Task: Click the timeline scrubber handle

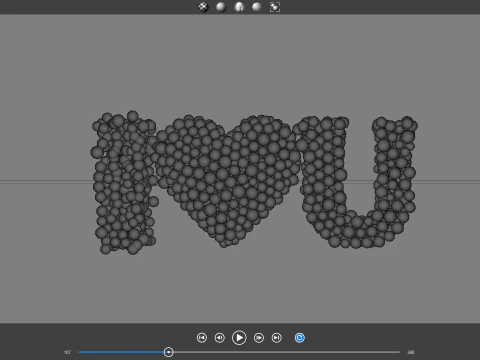Action: 169,352
